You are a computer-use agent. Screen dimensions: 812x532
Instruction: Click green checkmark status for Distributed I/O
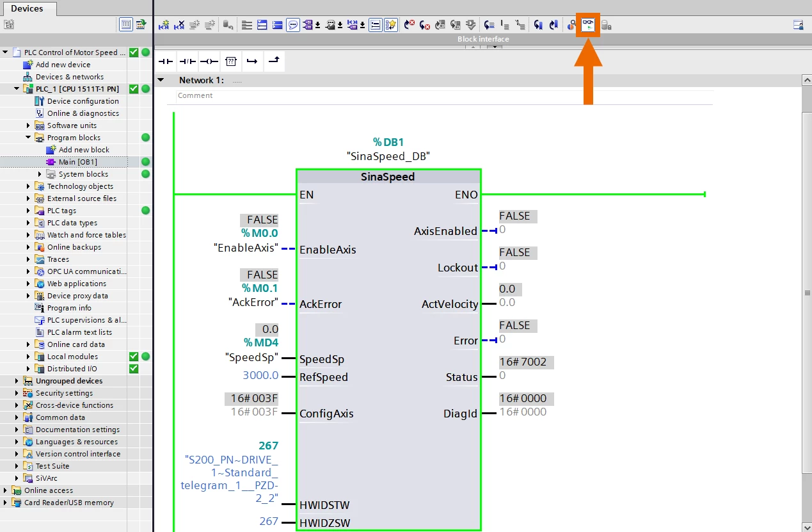[x=134, y=369]
